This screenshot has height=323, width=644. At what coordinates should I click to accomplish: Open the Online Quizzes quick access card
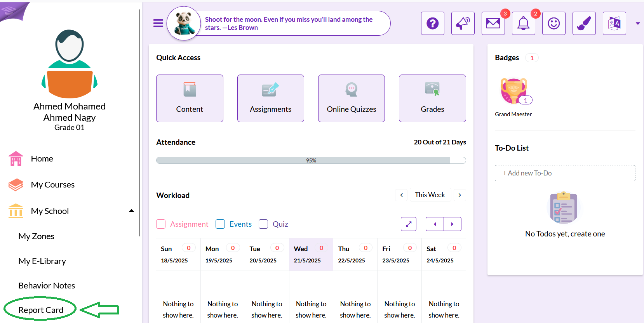point(352,98)
